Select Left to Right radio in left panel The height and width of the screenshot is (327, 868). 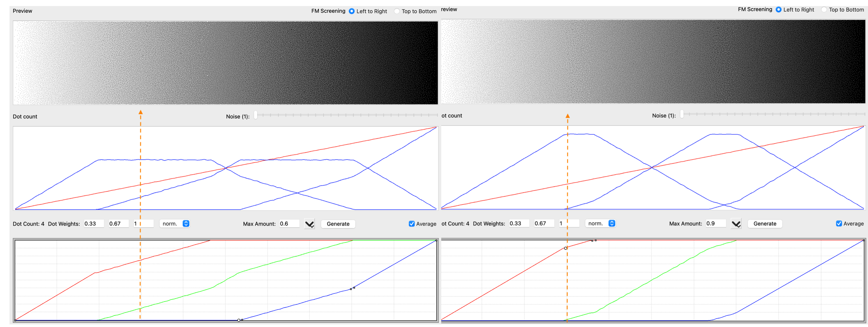(x=351, y=11)
